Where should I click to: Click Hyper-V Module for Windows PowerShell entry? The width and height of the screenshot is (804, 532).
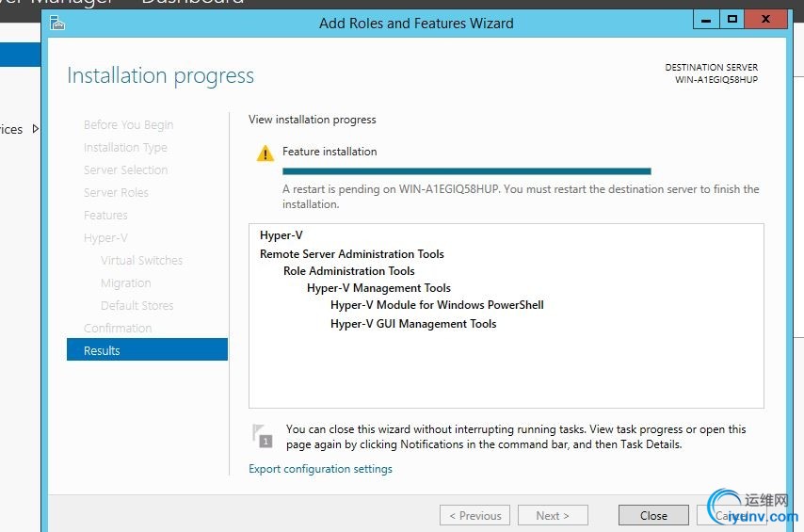437,305
